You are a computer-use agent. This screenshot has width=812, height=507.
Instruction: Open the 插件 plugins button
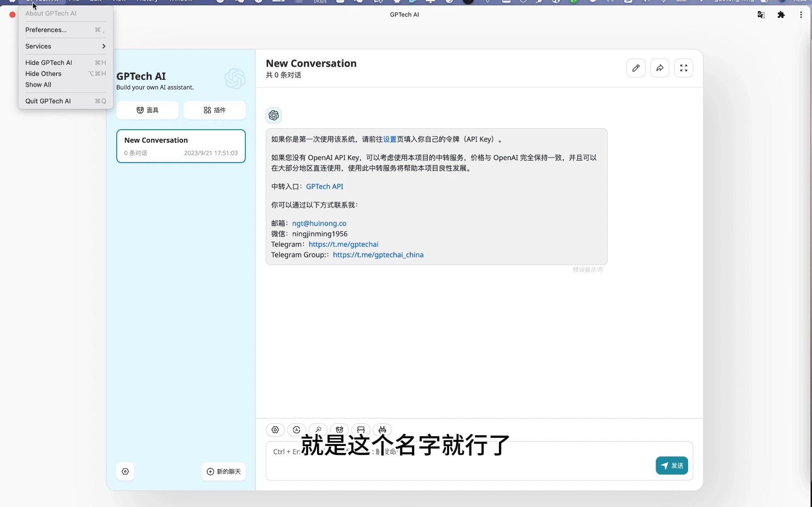pyautogui.click(x=214, y=110)
